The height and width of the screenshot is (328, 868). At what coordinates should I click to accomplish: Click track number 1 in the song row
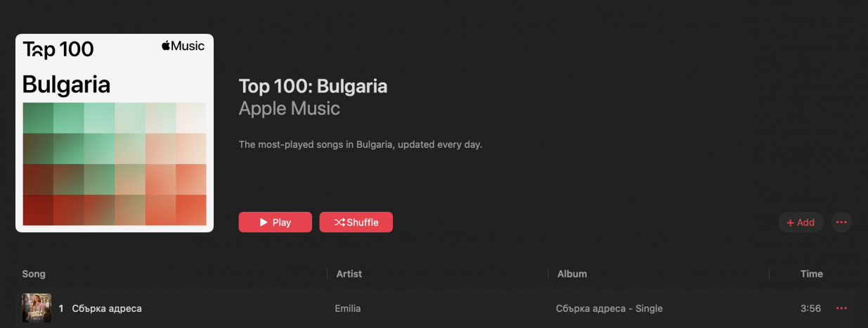61,308
